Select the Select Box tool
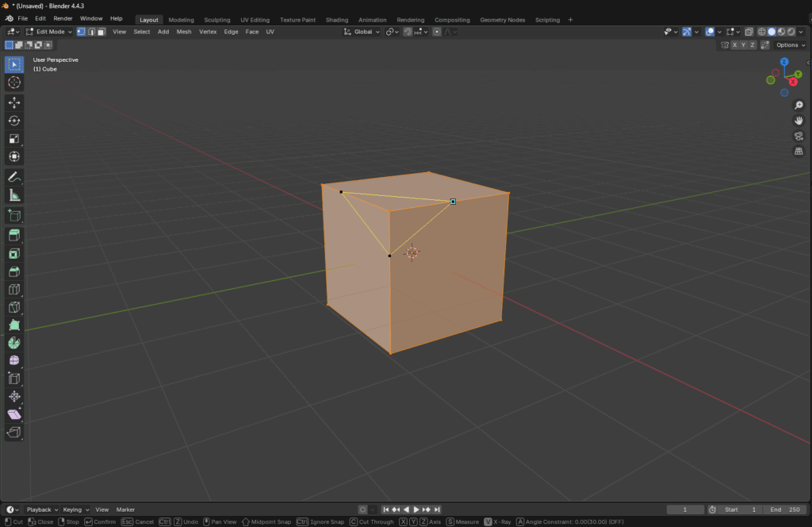This screenshot has height=527, width=812. point(14,64)
